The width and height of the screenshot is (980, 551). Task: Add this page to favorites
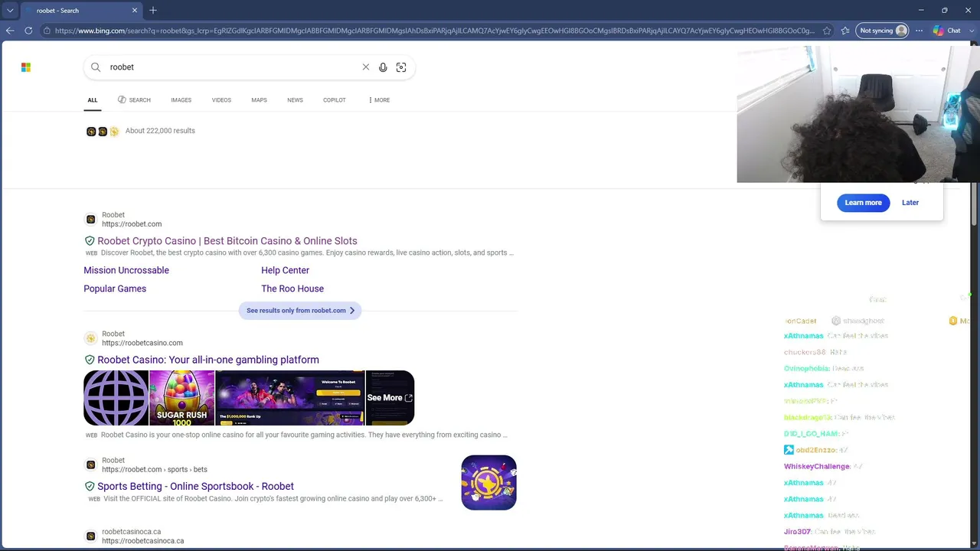pos(827,31)
